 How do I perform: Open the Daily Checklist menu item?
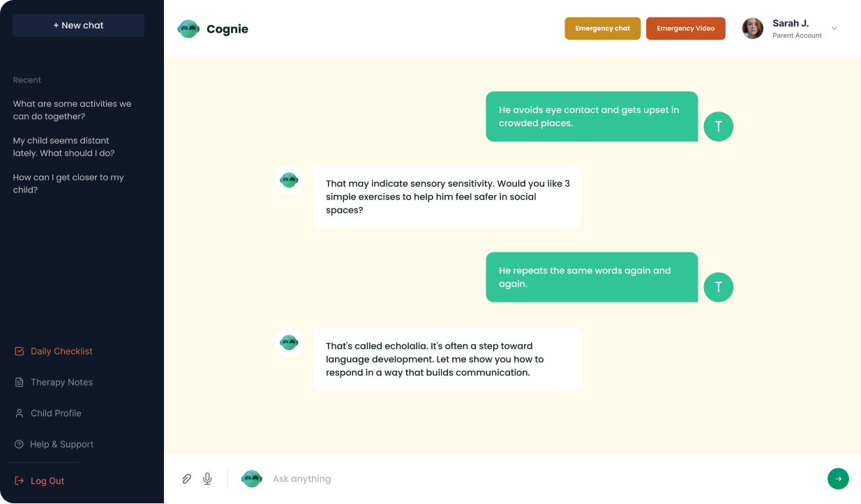click(54, 351)
